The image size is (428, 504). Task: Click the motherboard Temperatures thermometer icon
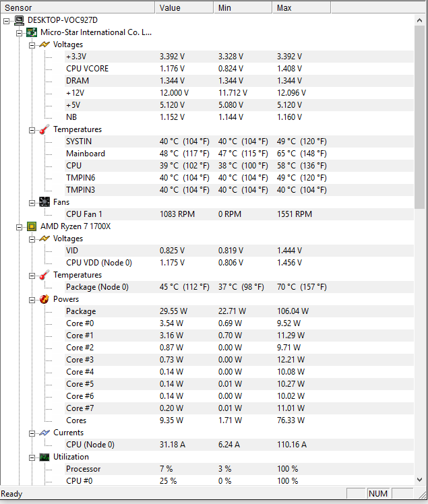point(44,129)
